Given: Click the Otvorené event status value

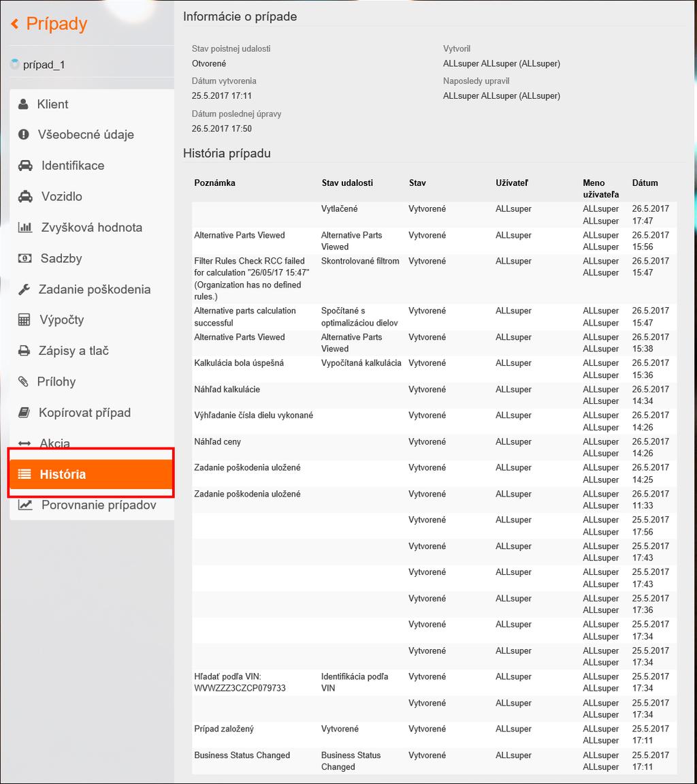Looking at the screenshot, I should pyautogui.click(x=209, y=63).
